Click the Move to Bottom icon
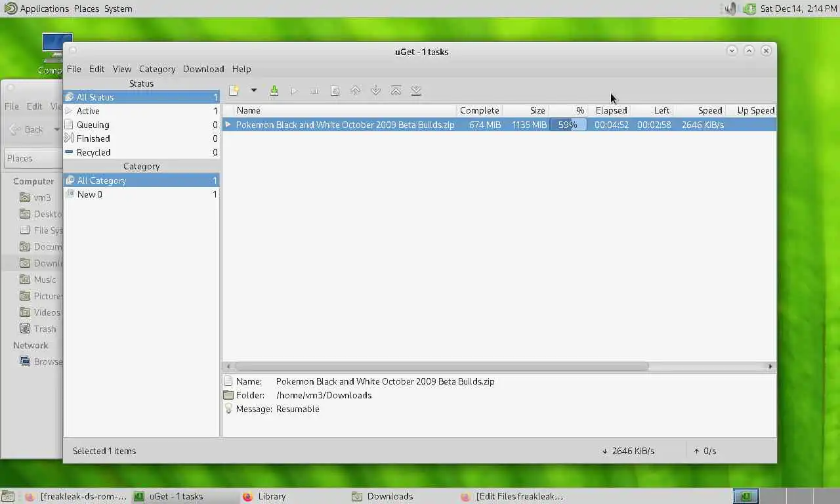The image size is (840, 504). click(416, 91)
